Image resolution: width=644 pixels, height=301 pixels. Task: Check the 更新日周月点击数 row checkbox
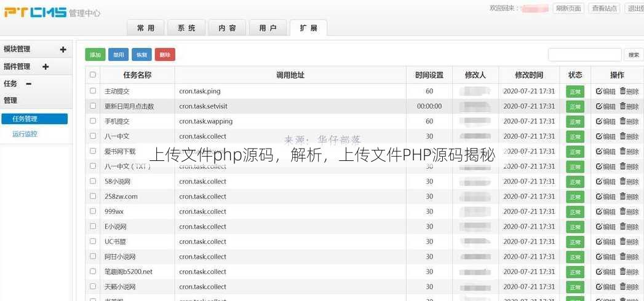pyautogui.click(x=93, y=106)
